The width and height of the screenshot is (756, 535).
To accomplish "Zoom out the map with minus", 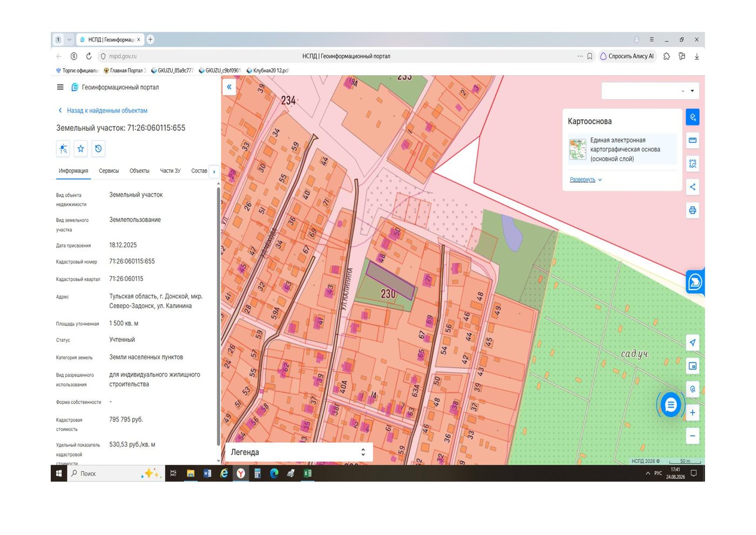I will click(x=692, y=436).
